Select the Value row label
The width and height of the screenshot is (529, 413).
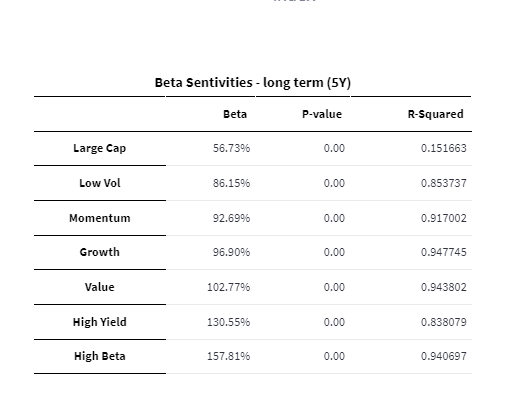point(100,287)
